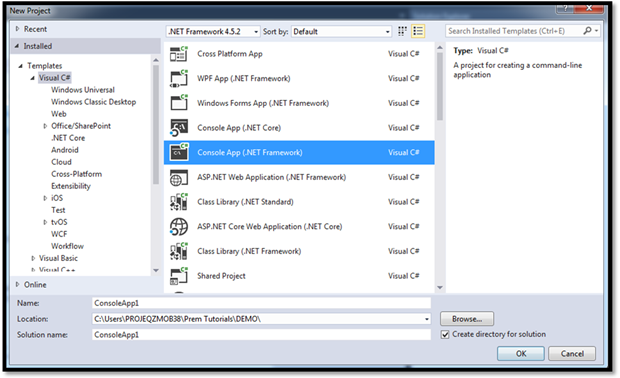This screenshot has width=620, height=378.
Task: Open the Sort by Default dropdown
Action: click(x=342, y=32)
